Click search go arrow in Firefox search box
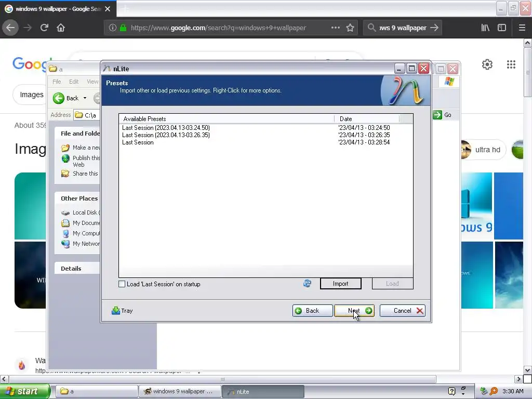The width and height of the screenshot is (532, 399). pos(434,28)
